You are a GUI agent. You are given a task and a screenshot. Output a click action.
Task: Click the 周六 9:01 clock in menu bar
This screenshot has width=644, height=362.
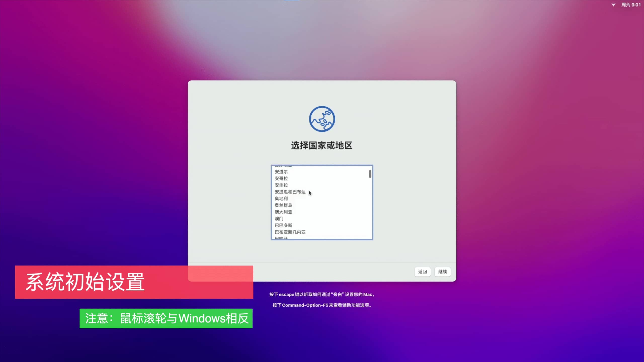point(631,5)
